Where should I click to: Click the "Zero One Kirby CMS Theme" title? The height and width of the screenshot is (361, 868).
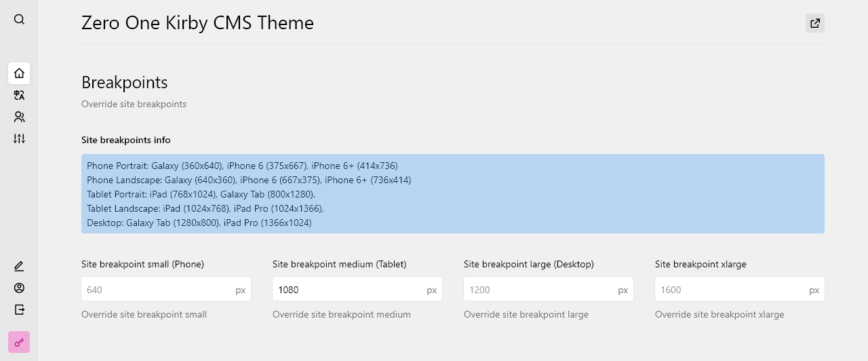point(197,23)
